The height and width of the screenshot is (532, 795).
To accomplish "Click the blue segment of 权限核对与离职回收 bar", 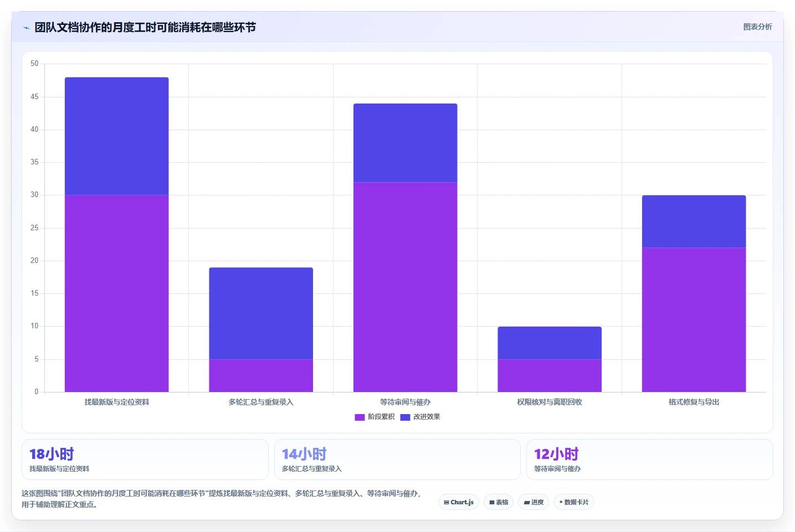I will [550, 343].
